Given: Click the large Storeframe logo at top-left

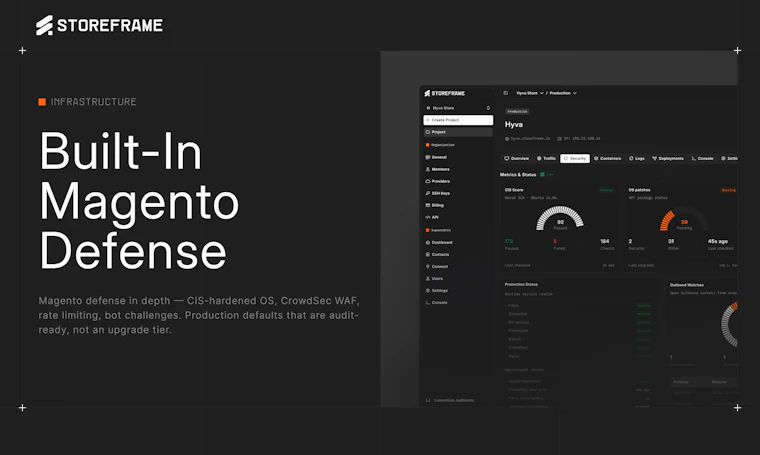Looking at the screenshot, I should 99,25.
